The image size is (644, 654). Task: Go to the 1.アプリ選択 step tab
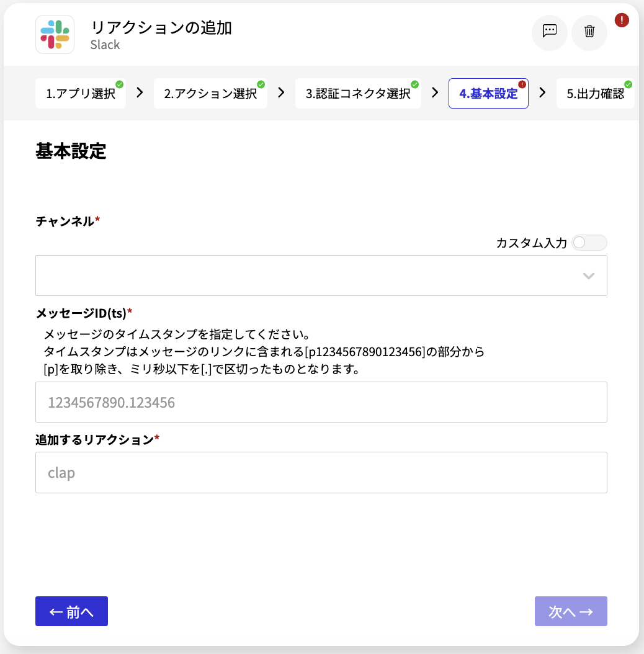pos(81,94)
